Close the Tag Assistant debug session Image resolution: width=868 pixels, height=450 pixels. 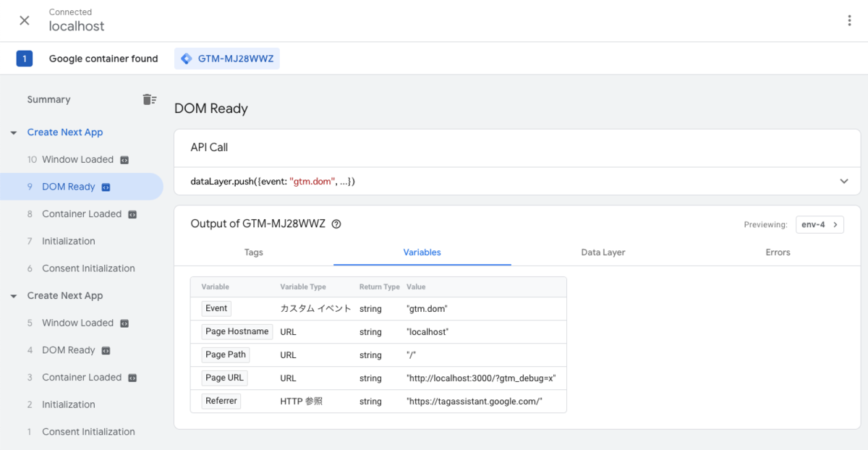pos(25,20)
